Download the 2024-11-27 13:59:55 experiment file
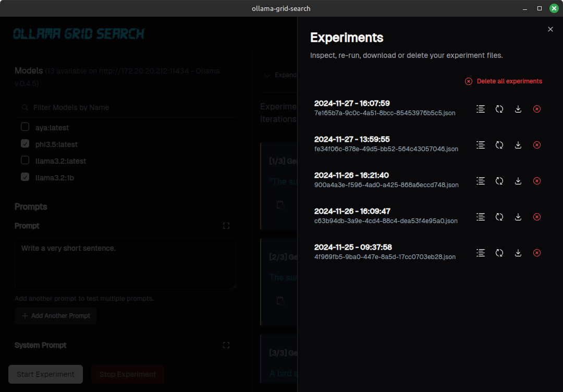The height and width of the screenshot is (392, 563). tap(518, 145)
